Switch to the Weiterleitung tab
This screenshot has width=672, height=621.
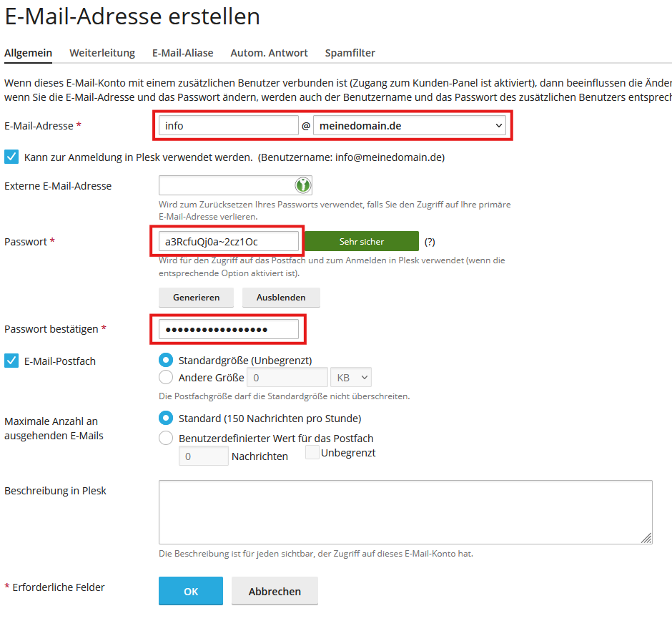click(102, 53)
